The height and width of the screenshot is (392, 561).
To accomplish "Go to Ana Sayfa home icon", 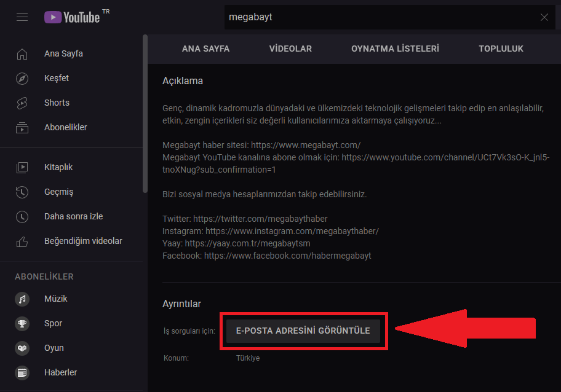I will point(22,54).
